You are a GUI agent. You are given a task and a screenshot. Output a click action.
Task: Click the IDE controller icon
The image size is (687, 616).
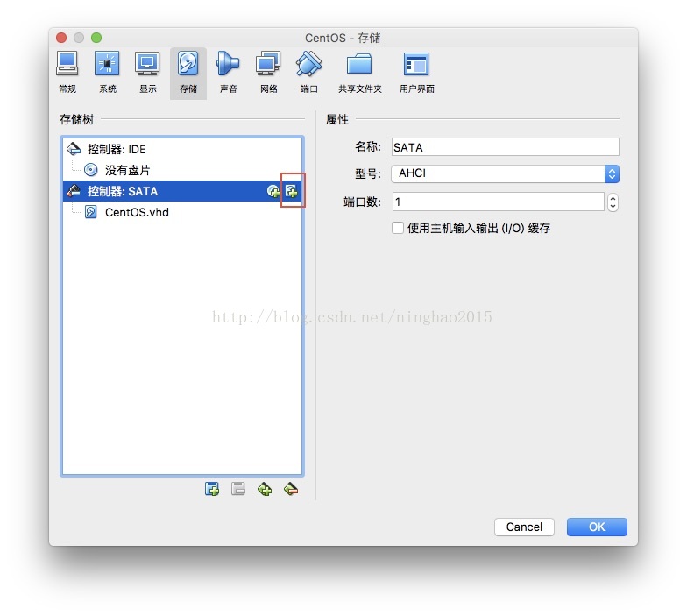74,149
